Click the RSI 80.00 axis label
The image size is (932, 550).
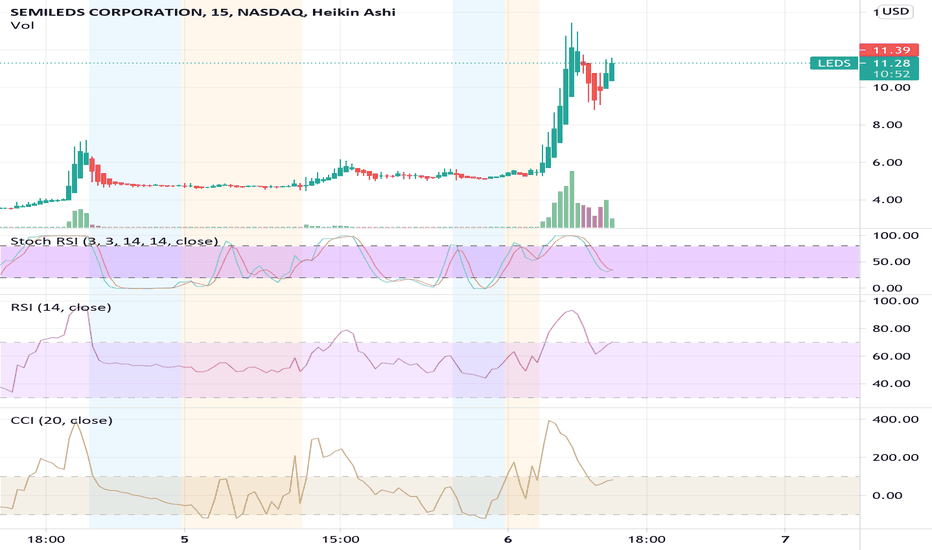coord(891,328)
